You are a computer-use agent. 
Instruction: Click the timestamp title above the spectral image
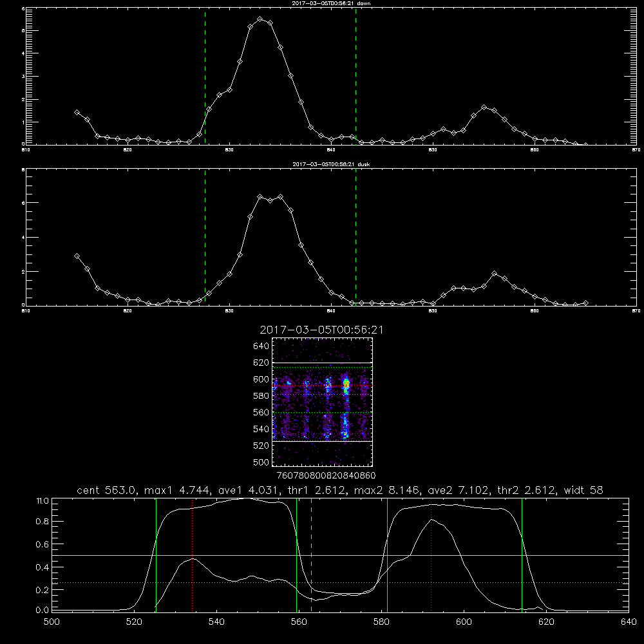pyautogui.click(x=321, y=330)
